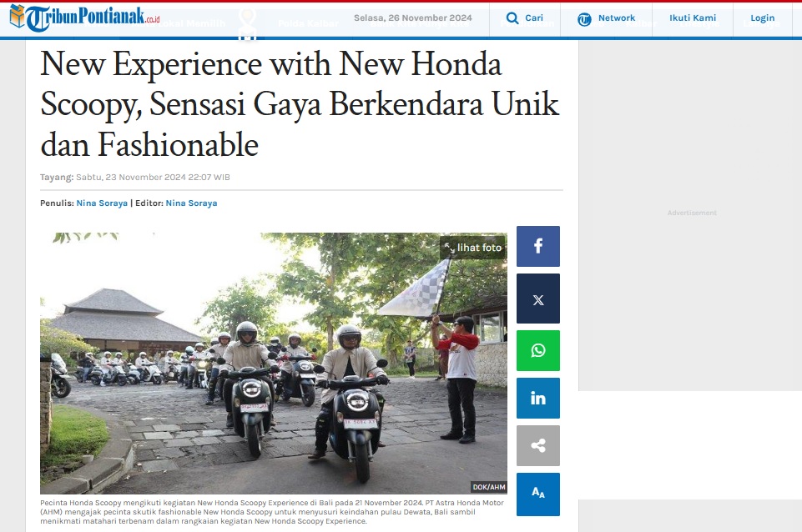
Task: Share article on Facebook
Action: pos(538,246)
